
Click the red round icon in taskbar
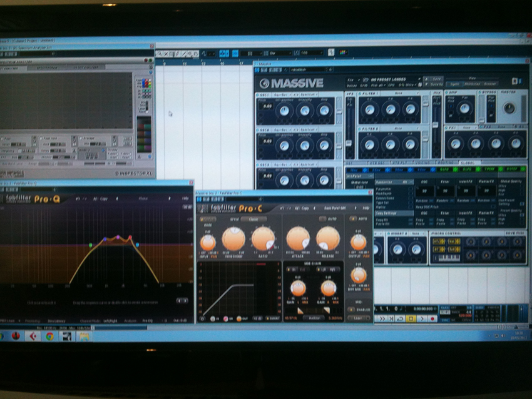click(16, 336)
